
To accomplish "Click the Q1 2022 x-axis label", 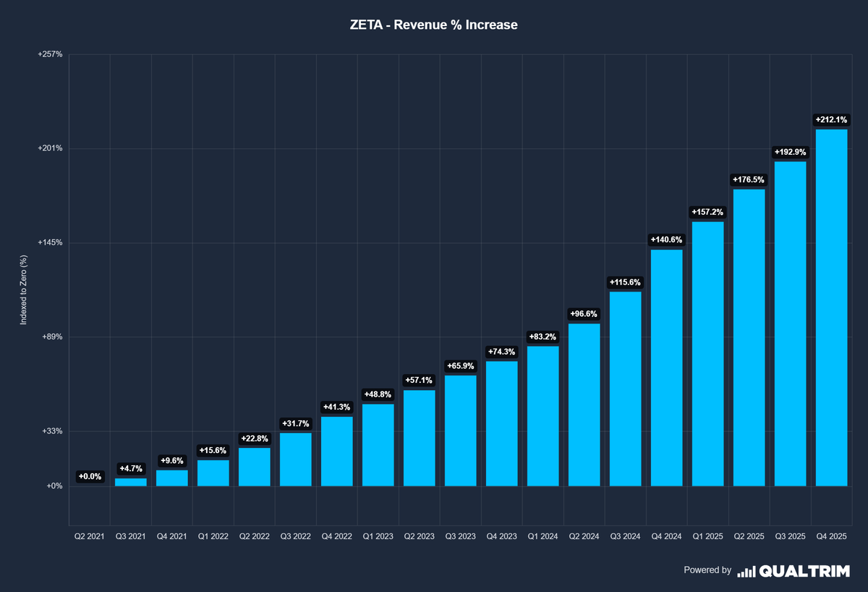I will (x=213, y=537).
